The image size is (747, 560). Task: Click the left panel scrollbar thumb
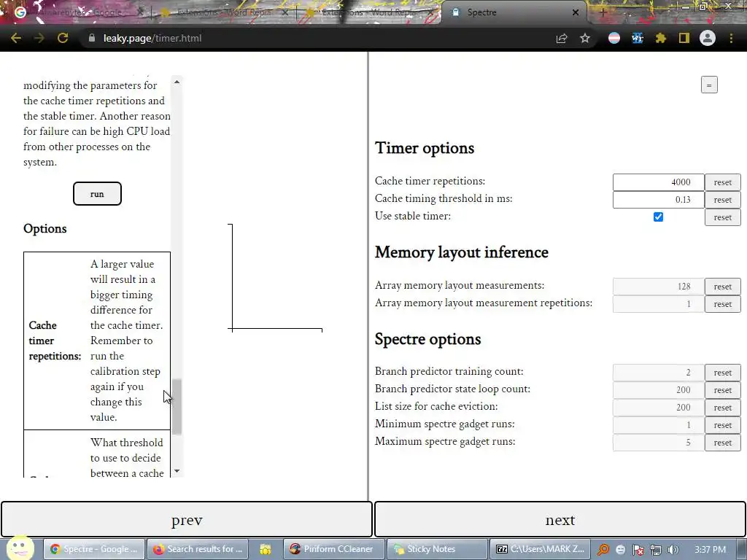pos(177,407)
